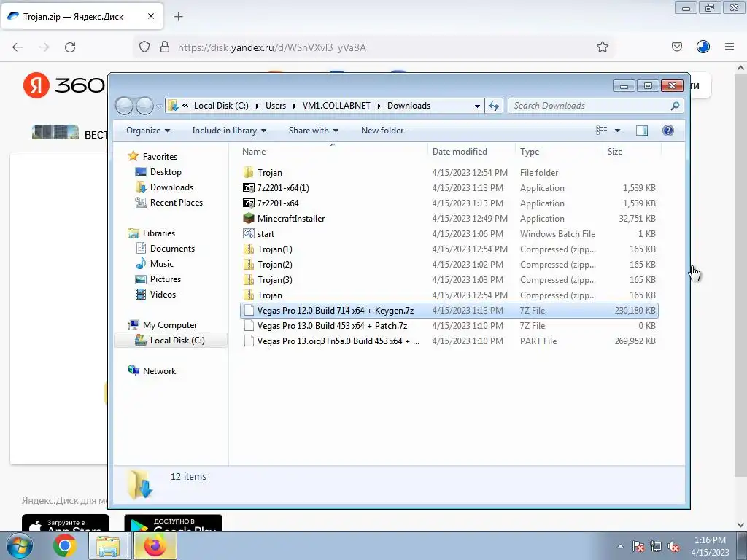
Task: Open the Trojan folder in file list
Action: click(x=270, y=172)
